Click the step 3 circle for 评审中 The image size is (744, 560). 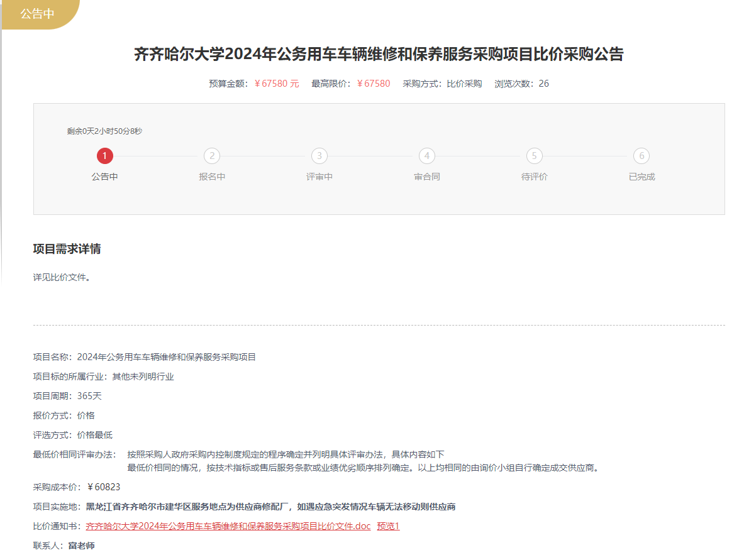click(319, 156)
